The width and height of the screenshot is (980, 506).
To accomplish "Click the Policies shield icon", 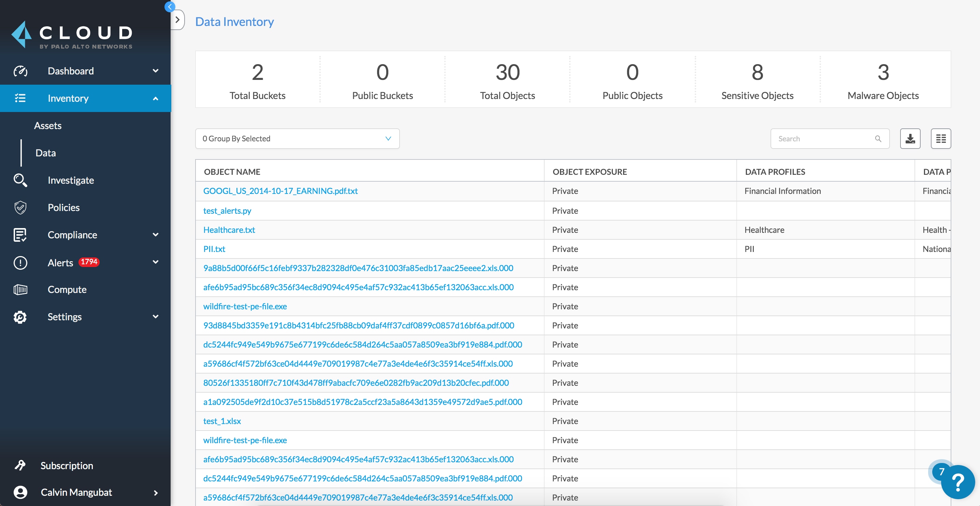I will coord(20,208).
